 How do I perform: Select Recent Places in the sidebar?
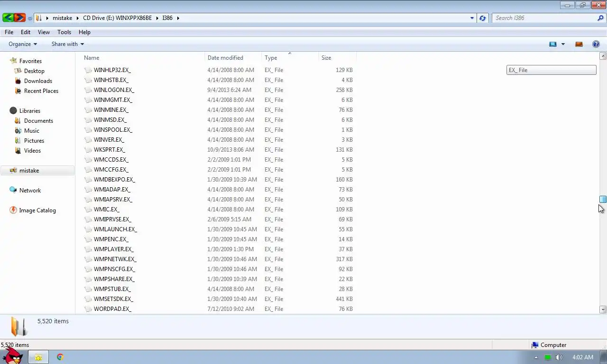click(x=41, y=91)
